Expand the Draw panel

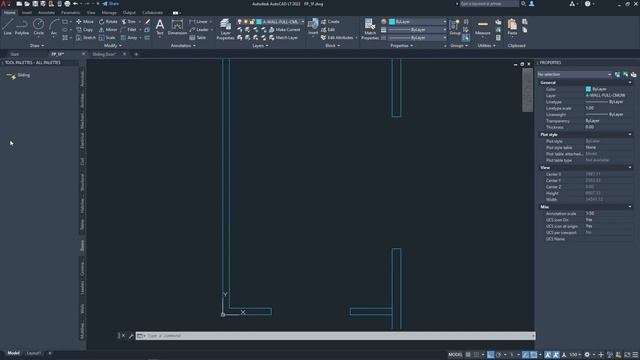37,46
